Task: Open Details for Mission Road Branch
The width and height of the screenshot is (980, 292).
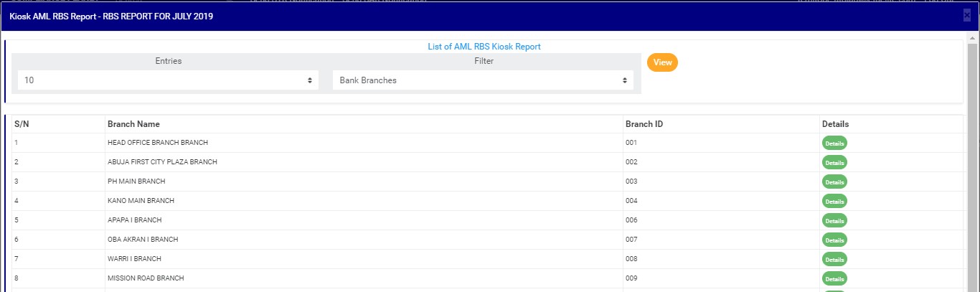Action: pyautogui.click(x=834, y=279)
